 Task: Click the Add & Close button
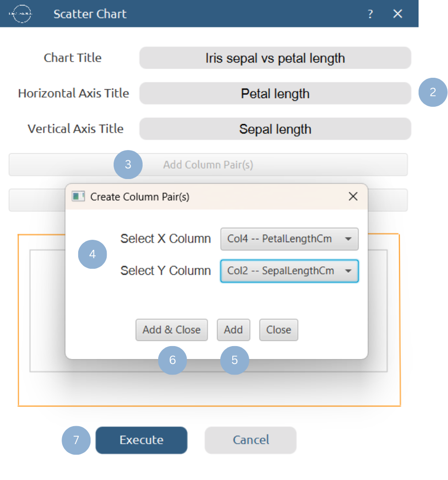click(x=171, y=330)
